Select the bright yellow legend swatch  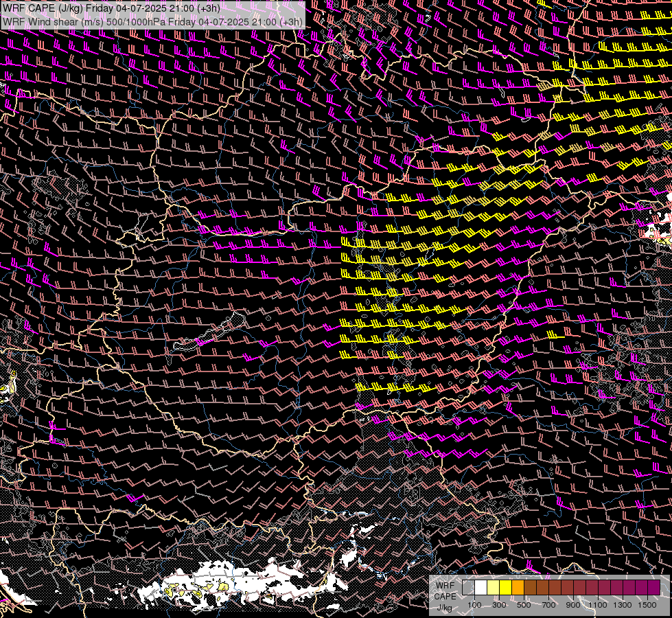506,587
